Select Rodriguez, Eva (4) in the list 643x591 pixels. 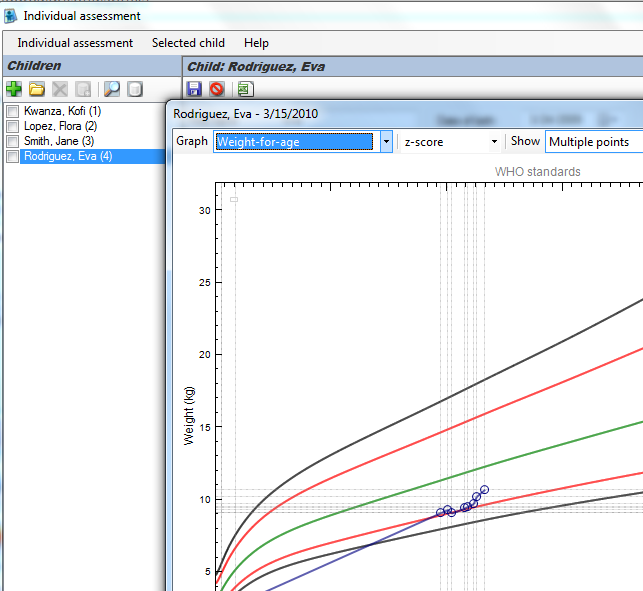[92, 156]
